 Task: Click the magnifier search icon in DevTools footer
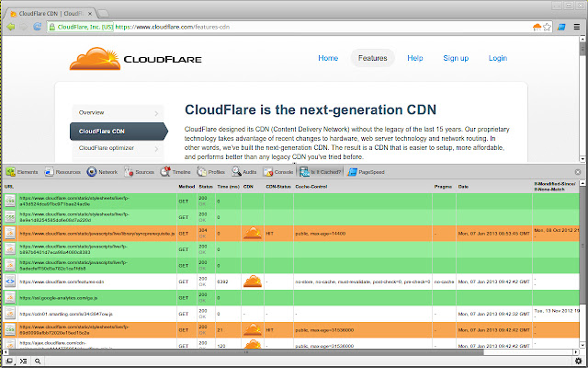[x=38, y=361]
